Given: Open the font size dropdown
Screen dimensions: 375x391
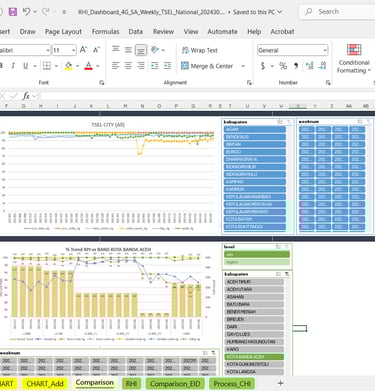Looking at the screenshot, I should tap(73, 50).
